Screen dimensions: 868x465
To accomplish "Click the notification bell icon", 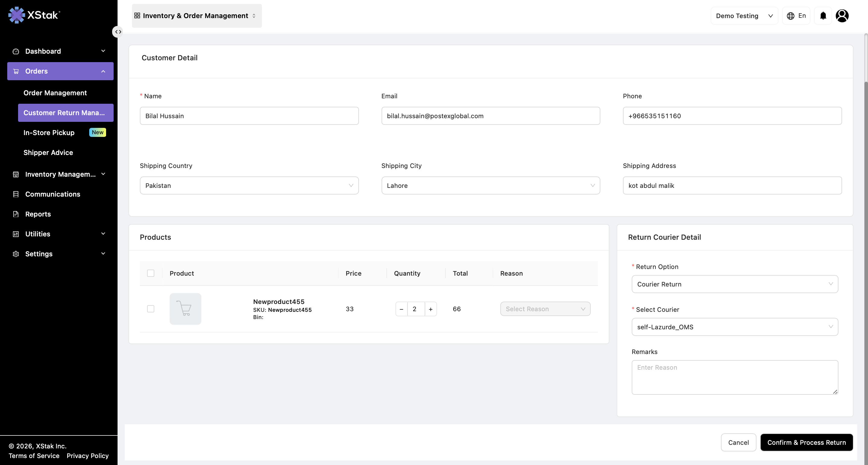I will [823, 16].
